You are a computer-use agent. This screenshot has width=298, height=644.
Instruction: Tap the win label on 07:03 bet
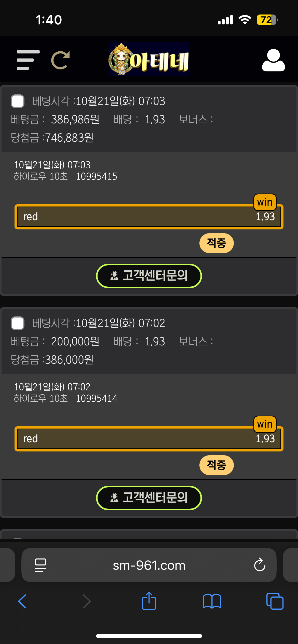[265, 202]
